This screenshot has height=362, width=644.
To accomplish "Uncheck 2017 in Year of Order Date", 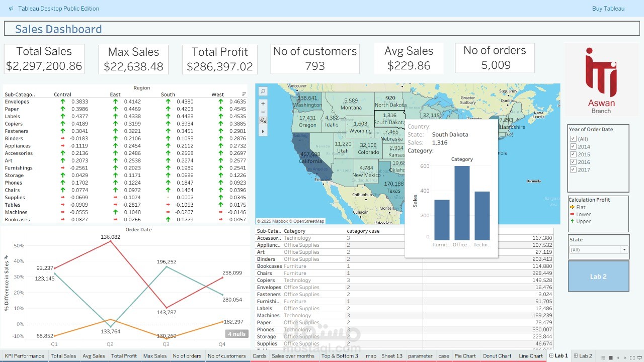I will tap(573, 170).
